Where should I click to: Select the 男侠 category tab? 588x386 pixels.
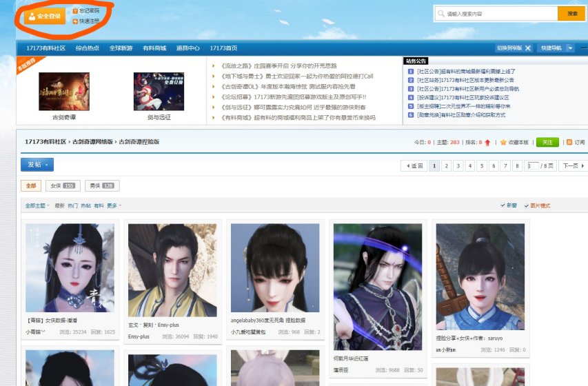pos(103,185)
